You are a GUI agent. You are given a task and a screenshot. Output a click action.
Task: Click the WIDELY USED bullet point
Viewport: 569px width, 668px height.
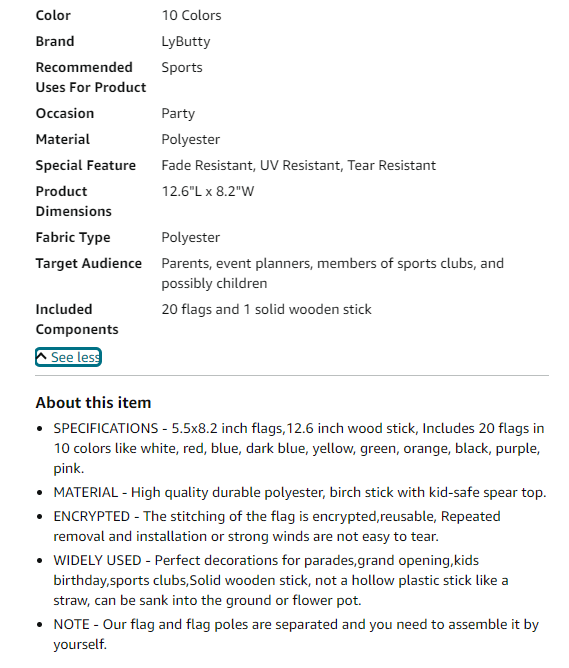tap(281, 581)
